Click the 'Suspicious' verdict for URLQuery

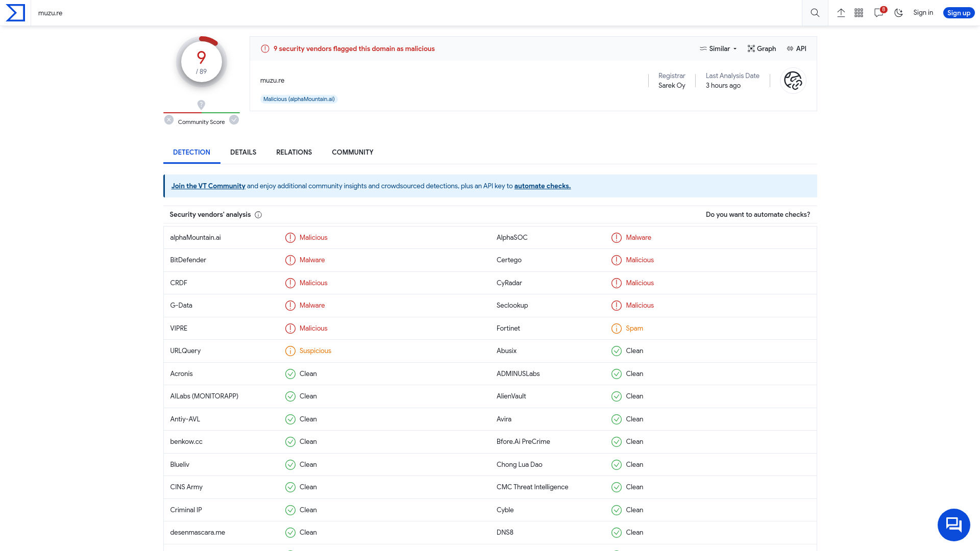point(315,351)
